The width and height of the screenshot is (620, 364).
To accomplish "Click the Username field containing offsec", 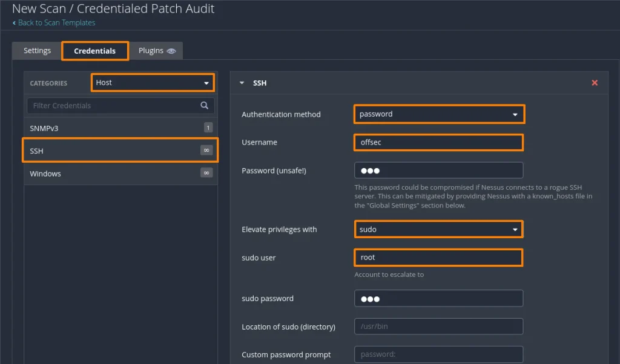I will pyautogui.click(x=438, y=143).
